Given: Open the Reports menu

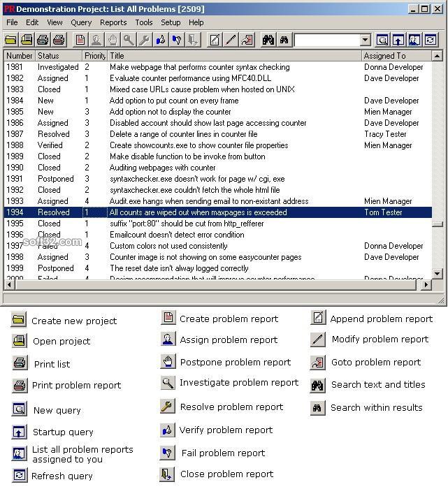Looking at the screenshot, I should click(113, 22).
